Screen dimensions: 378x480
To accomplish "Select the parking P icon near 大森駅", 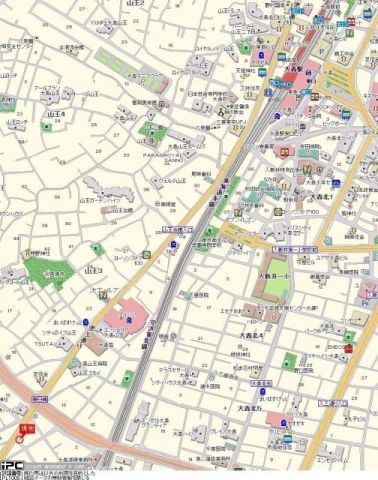I will click(x=321, y=52).
